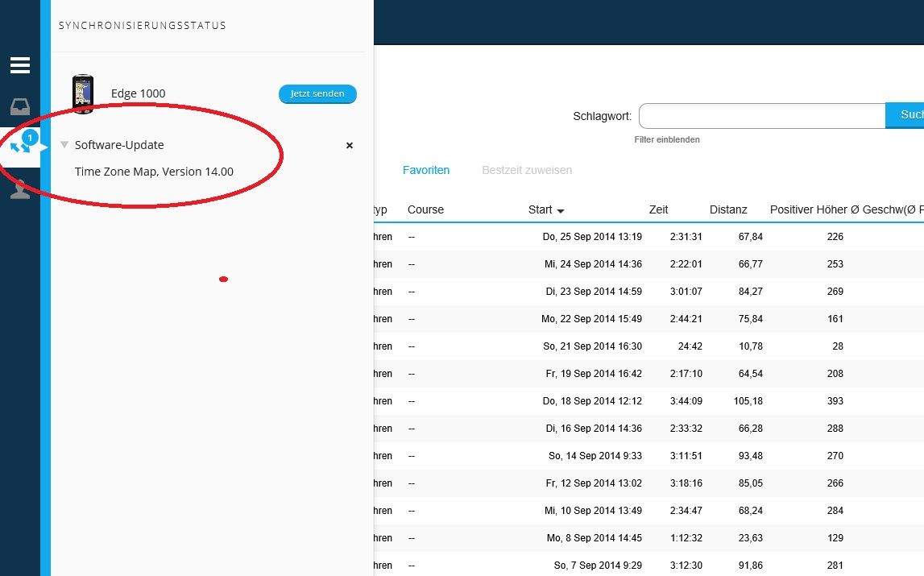Click the Filter einblenden link
The image size is (924, 576).
point(667,139)
